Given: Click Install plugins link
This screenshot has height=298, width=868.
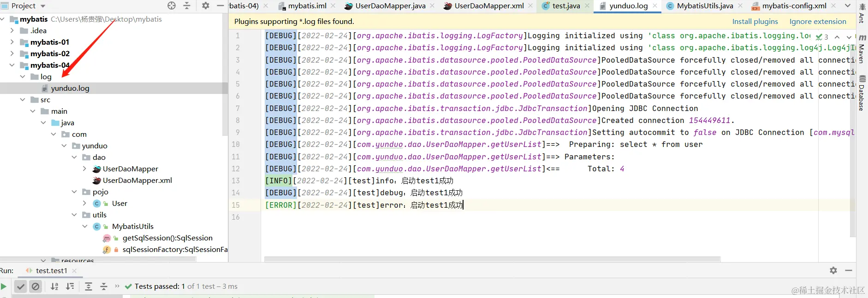Looking at the screenshot, I should (x=755, y=21).
